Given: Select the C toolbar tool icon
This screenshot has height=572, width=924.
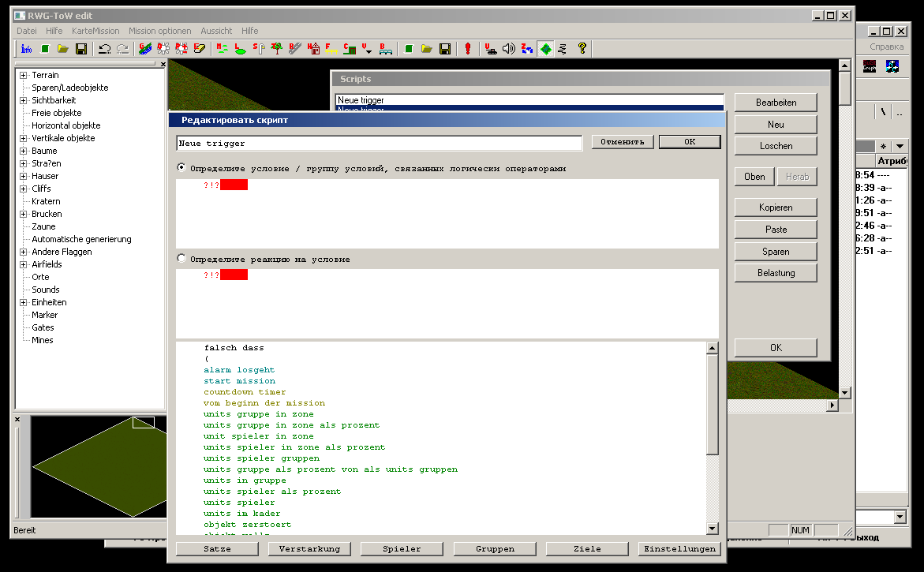Looking at the screenshot, I should 350,49.
